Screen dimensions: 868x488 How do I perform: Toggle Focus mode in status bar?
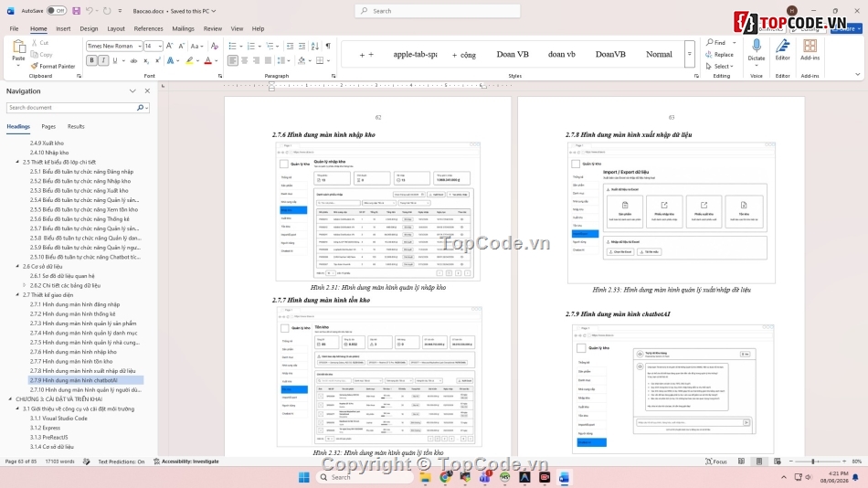point(716,461)
